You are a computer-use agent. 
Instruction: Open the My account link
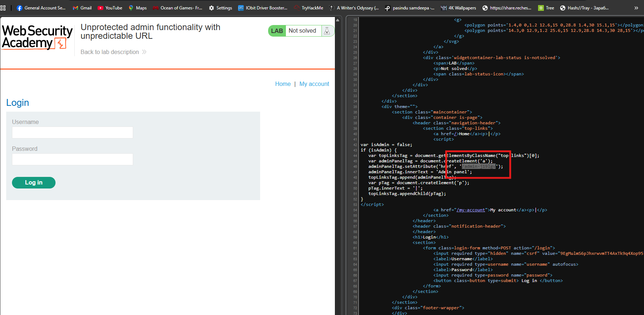314,84
